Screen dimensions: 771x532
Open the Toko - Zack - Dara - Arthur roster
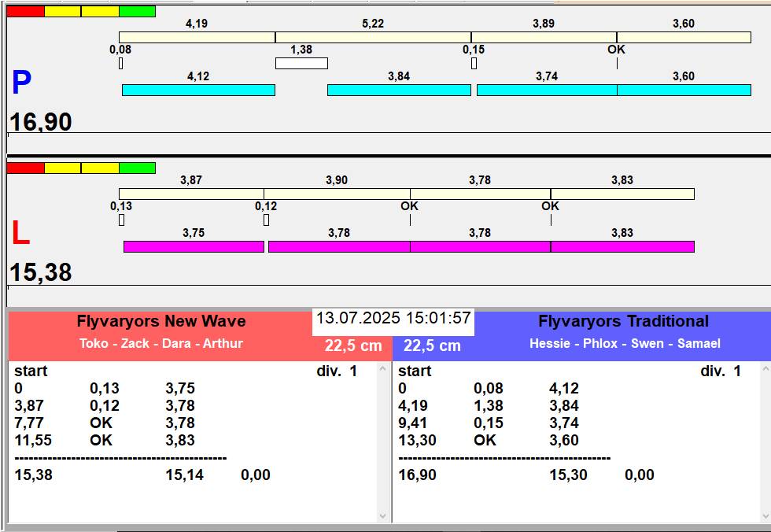click(161, 344)
